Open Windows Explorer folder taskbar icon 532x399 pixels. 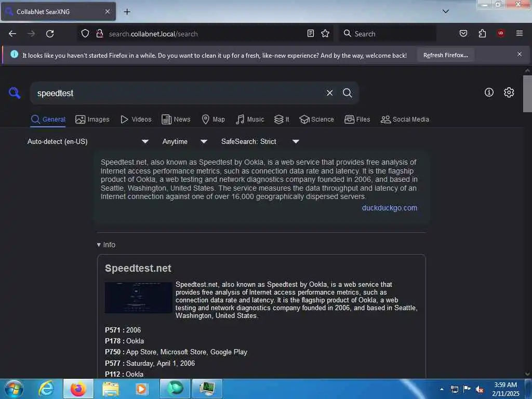111,389
